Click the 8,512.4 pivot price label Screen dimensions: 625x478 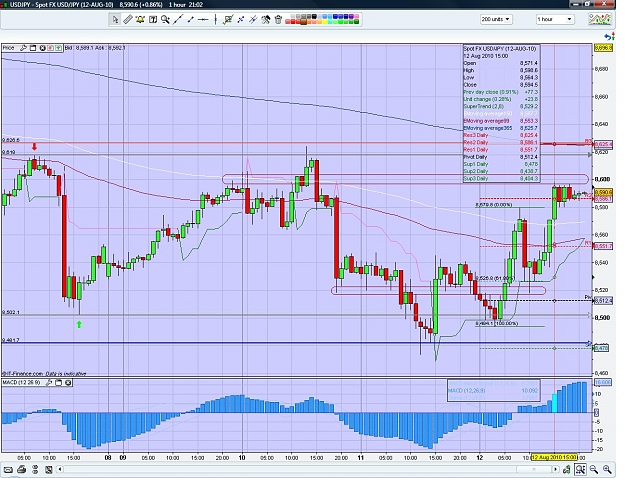pyautogui.click(x=603, y=301)
